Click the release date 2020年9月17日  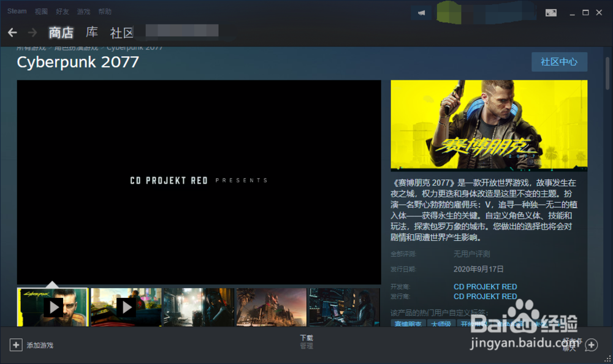[x=479, y=270]
